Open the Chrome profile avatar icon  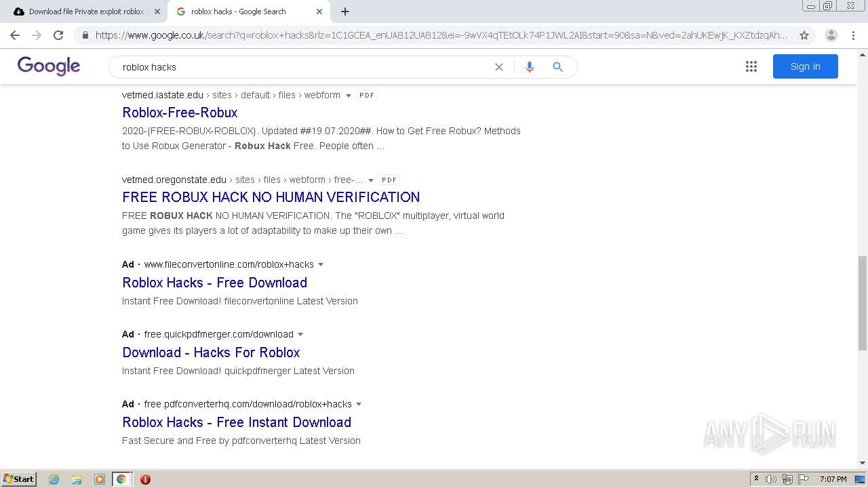pos(831,35)
